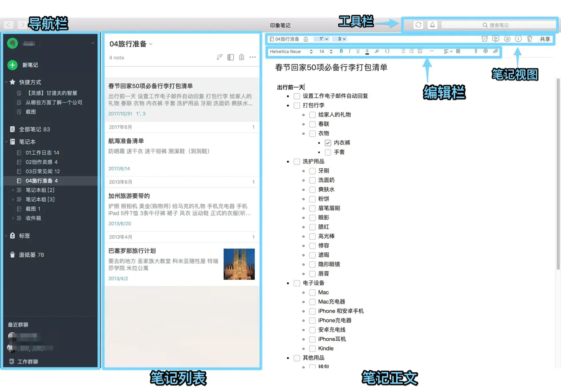
Task: Open the 航海准备清单 note
Action: [182, 154]
